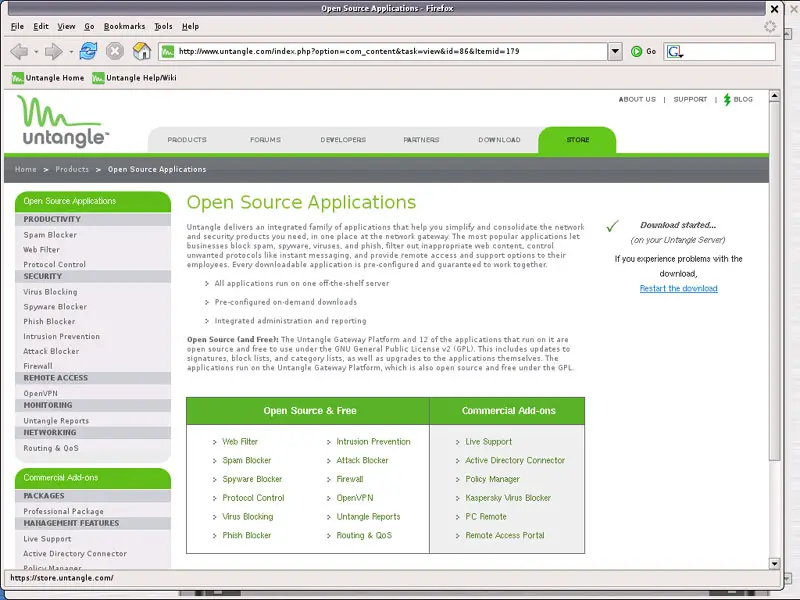Image resolution: width=800 pixels, height=600 pixels.
Task: Click the page scrollbar down arrow
Action: [x=774, y=564]
